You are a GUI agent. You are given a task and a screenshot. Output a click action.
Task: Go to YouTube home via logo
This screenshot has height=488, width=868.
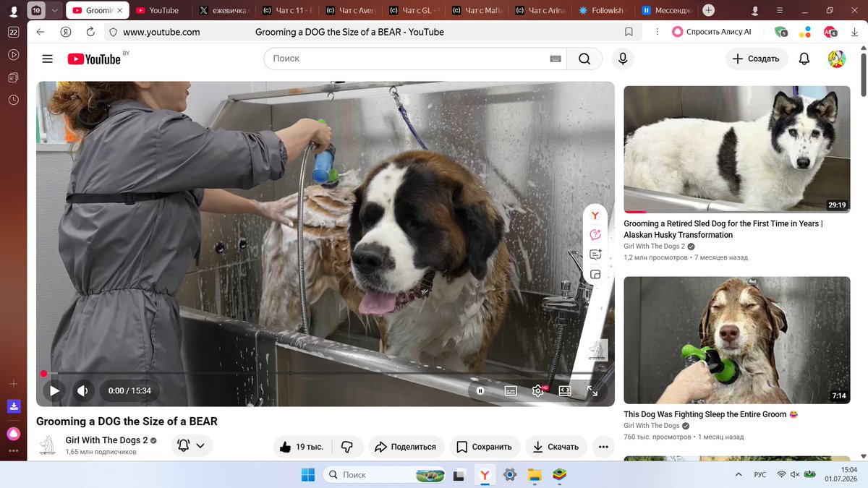(95, 59)
